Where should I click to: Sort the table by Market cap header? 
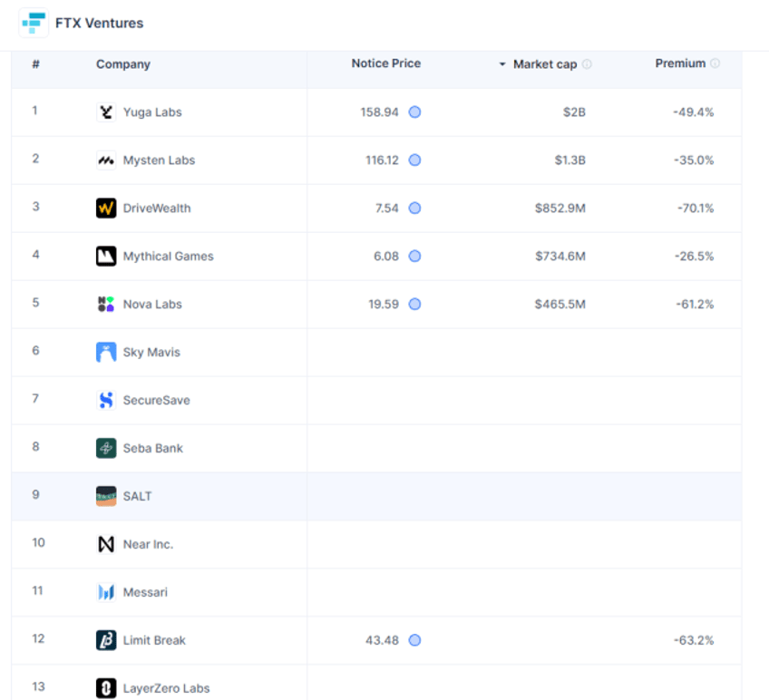pos(545,64)
